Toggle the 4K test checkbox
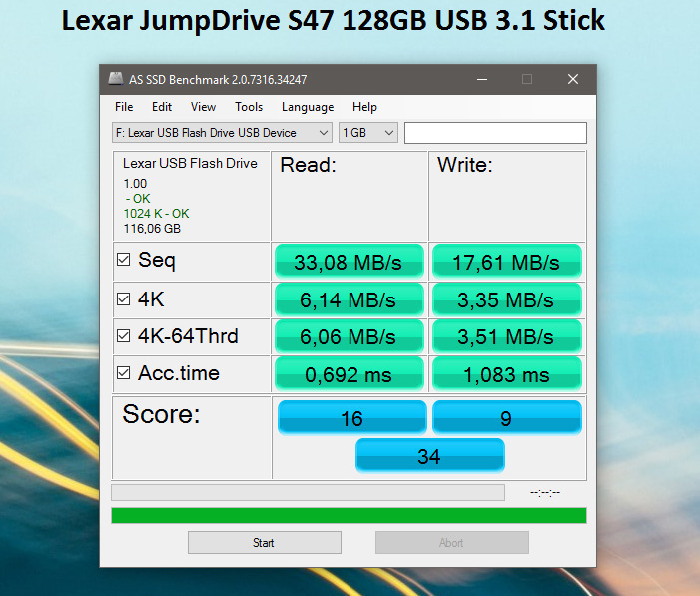This screenshot has width=700, height=596. tap(123, 299)
